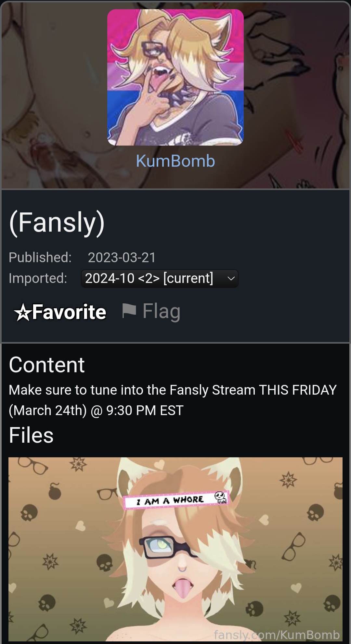
Task: Click the published date 2023-03-21
Action: point(122,257)
